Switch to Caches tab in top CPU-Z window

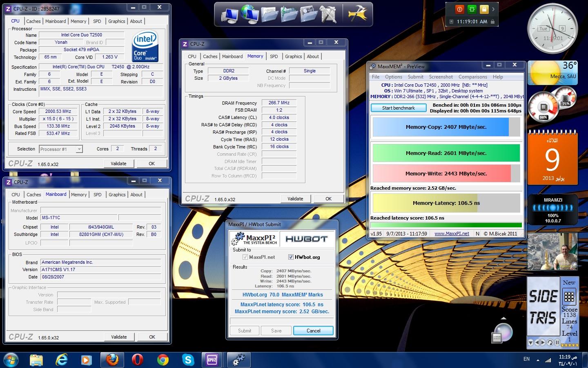[33, 21]
